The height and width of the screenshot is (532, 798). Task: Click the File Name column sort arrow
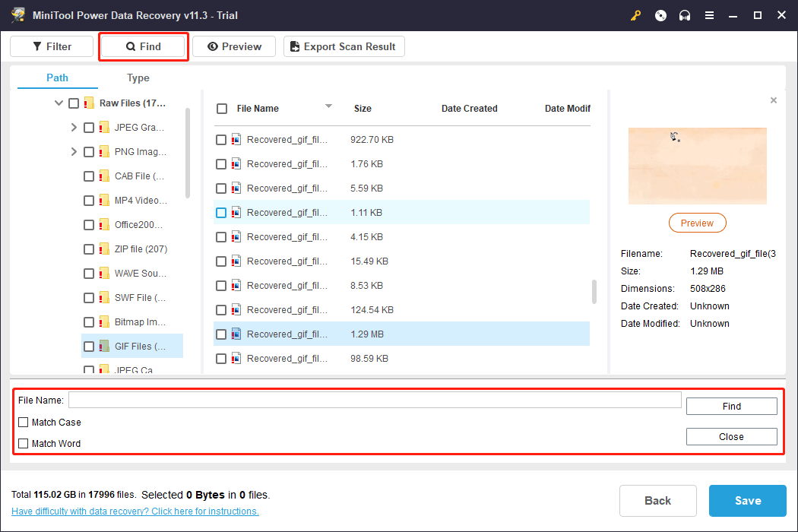[329, 106]
